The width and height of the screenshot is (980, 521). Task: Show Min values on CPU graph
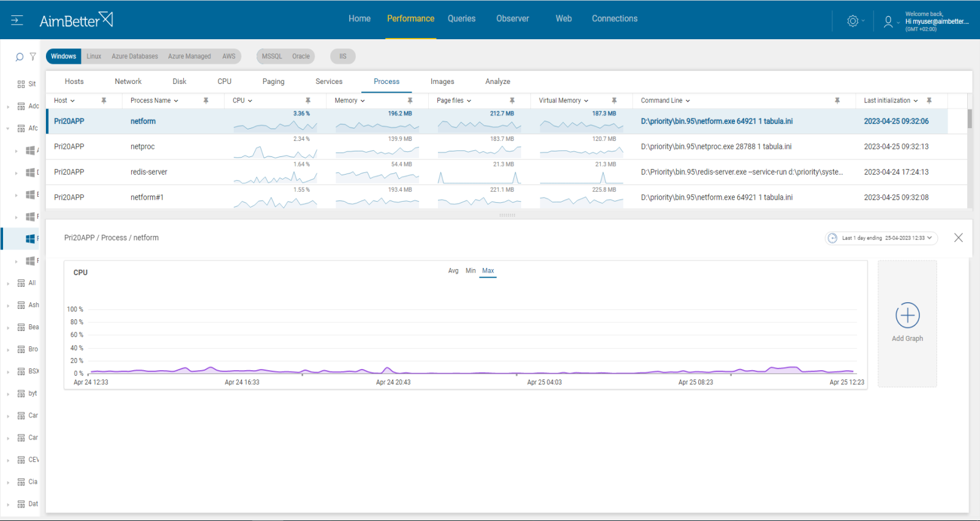click(x=470, y=271)
